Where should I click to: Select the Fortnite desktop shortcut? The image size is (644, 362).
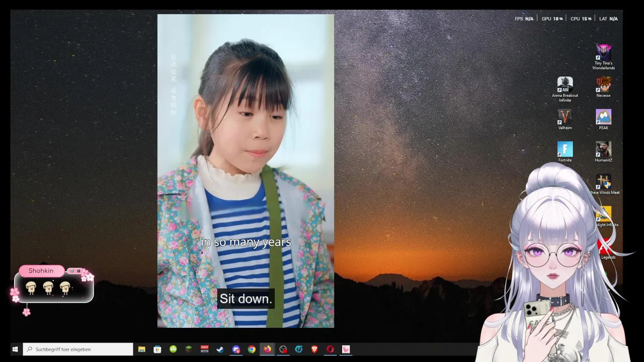pos(565,152)
